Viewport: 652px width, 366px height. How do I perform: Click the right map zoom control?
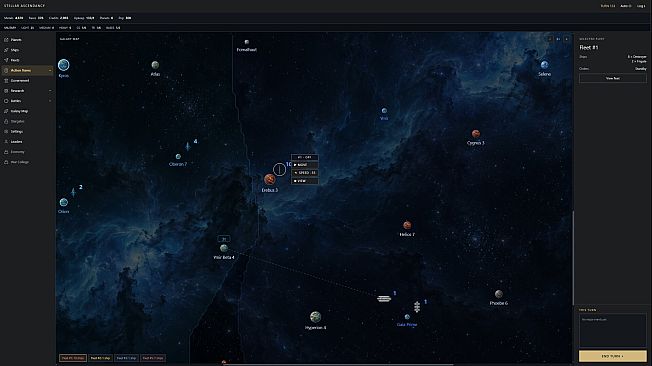pyautogui.click(x=566, y=39)
